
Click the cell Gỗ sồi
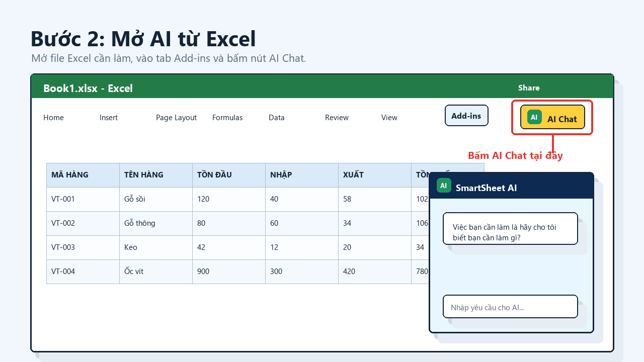(156, 199)
